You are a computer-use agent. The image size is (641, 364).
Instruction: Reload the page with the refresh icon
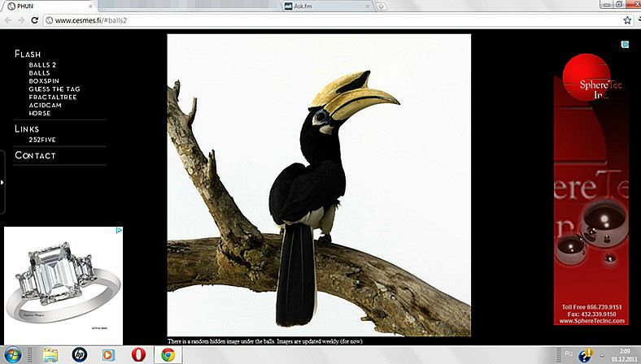(x=35, y=20)
